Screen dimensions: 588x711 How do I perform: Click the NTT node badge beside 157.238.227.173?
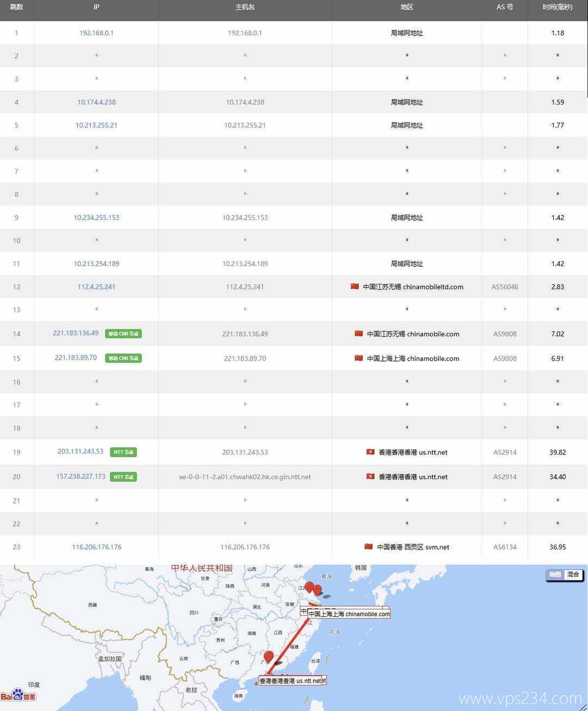pos(124,477)
